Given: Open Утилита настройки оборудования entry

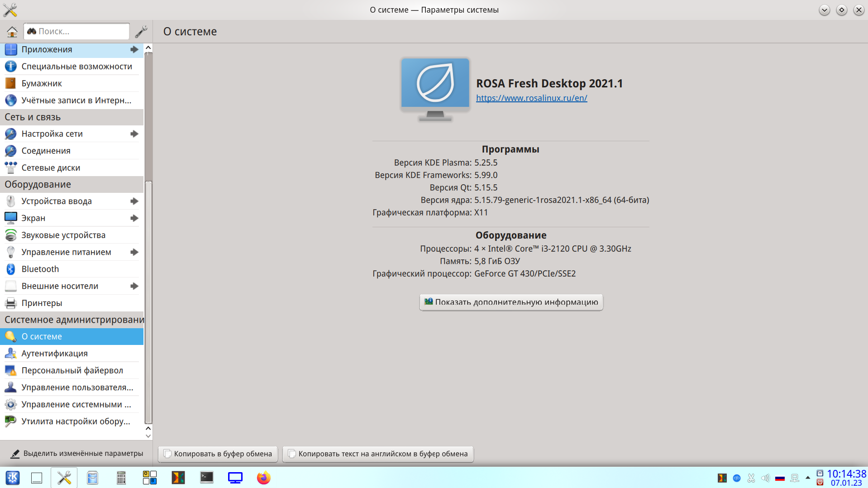Looking at the screenshot, I should click(72, 421).
